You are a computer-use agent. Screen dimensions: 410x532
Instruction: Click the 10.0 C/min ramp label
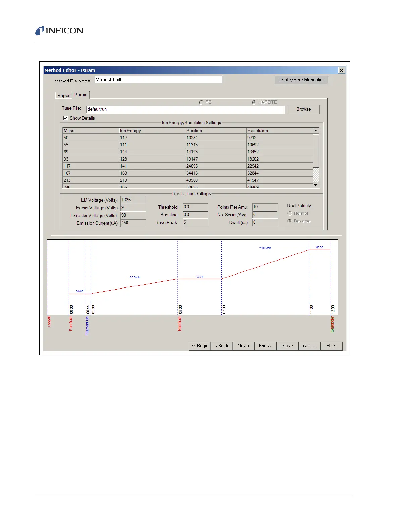(134, 277)
